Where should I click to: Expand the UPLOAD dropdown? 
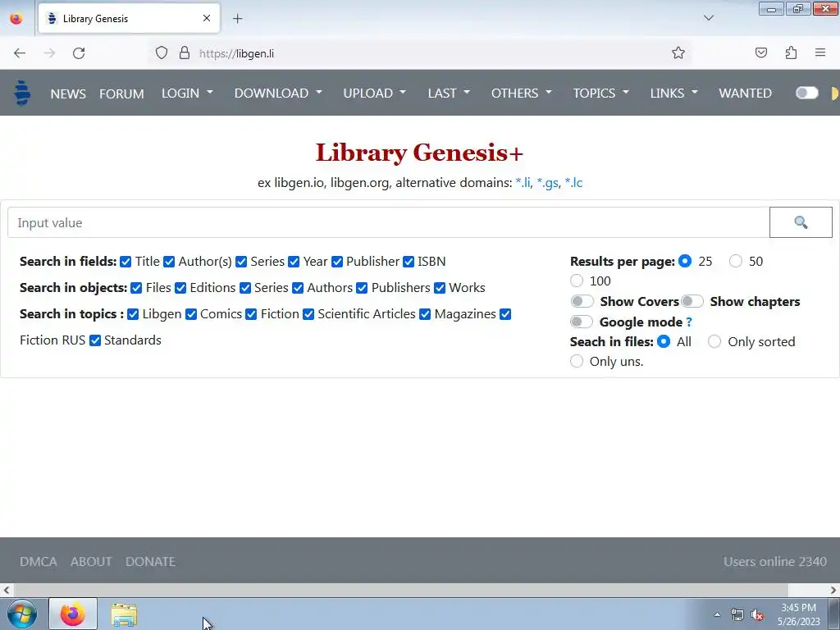coord(374,94)
